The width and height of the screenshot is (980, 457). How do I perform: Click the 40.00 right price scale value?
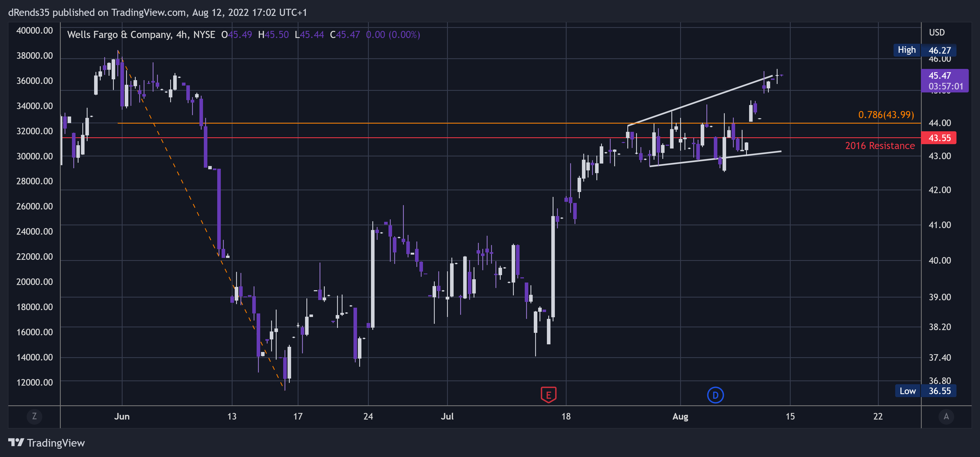(939, 260)
